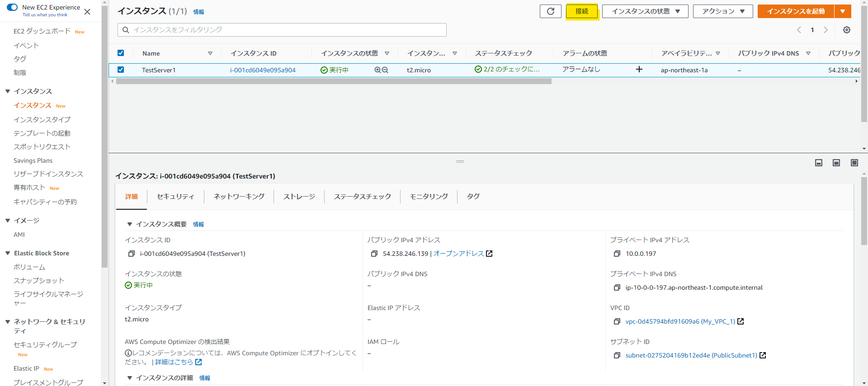Switch to ネットワーキング tab
This screenshot has height=386, width=868.
coord(239,197)
